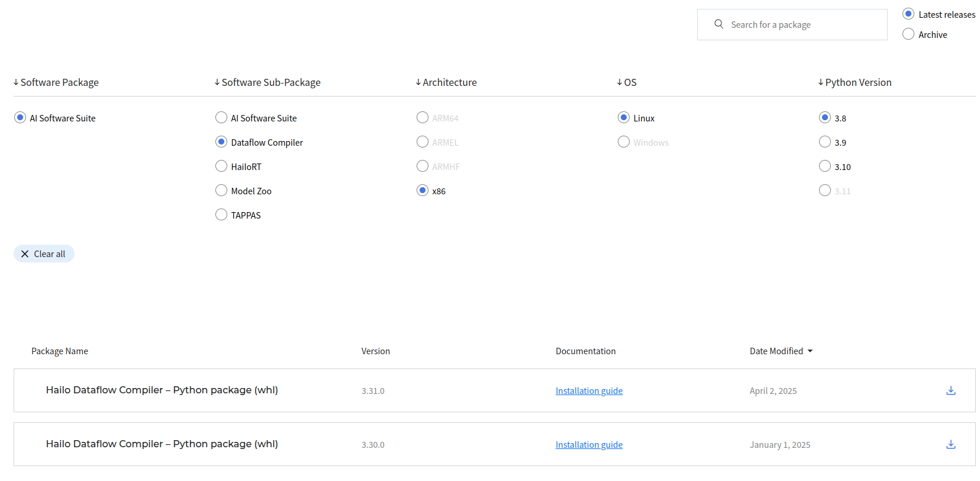The image size is (980, 481).
Task: Open Installation guide for version 3.31.0
Action: tap(589, 391)
